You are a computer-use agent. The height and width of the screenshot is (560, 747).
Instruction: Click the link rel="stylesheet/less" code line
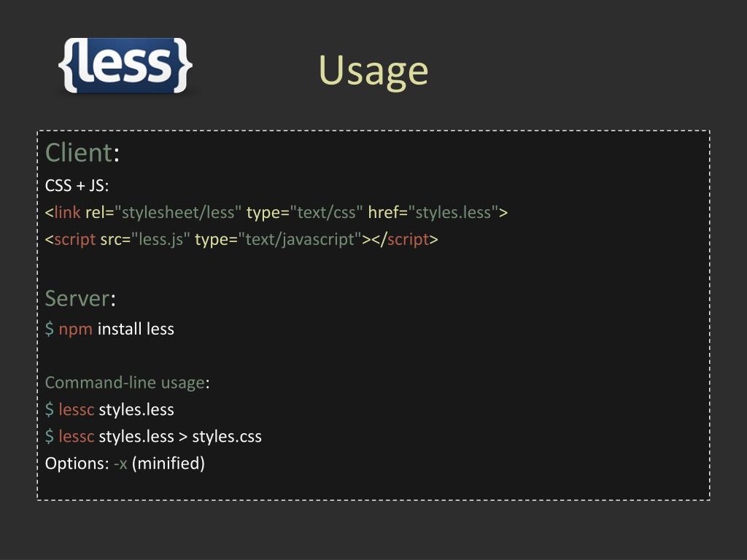tap(276, 212)
